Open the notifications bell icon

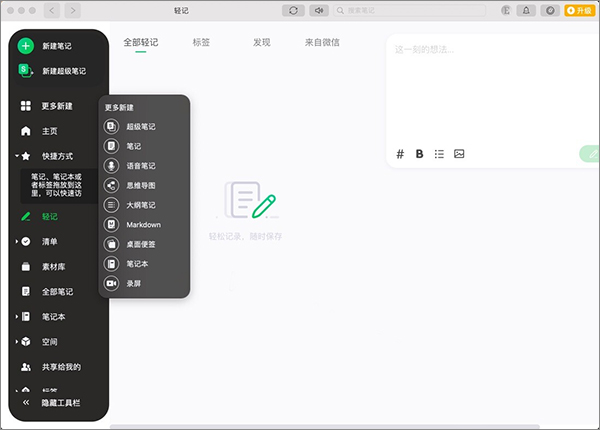(x=526, y=11)
